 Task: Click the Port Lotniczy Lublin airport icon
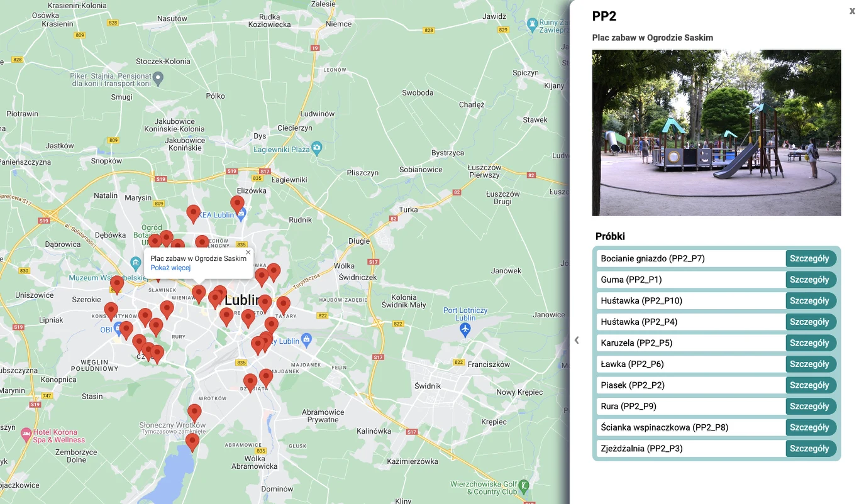click(465, 331)
